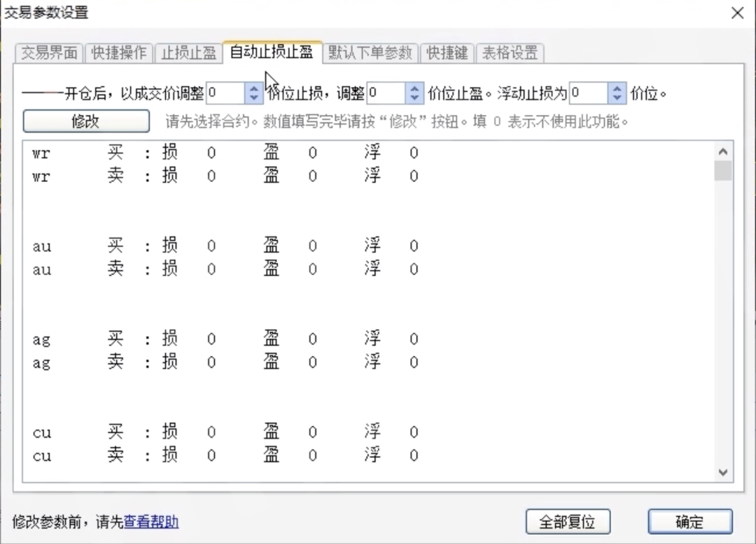Switch to the 止损止盈 tab
Image resolution: width=756 pixels, height=544 pixels.
pos(188,53)
